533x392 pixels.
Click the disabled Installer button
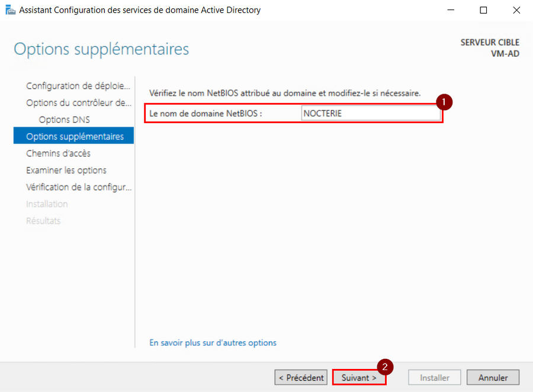pyautogui.click(x=435, y=377)
